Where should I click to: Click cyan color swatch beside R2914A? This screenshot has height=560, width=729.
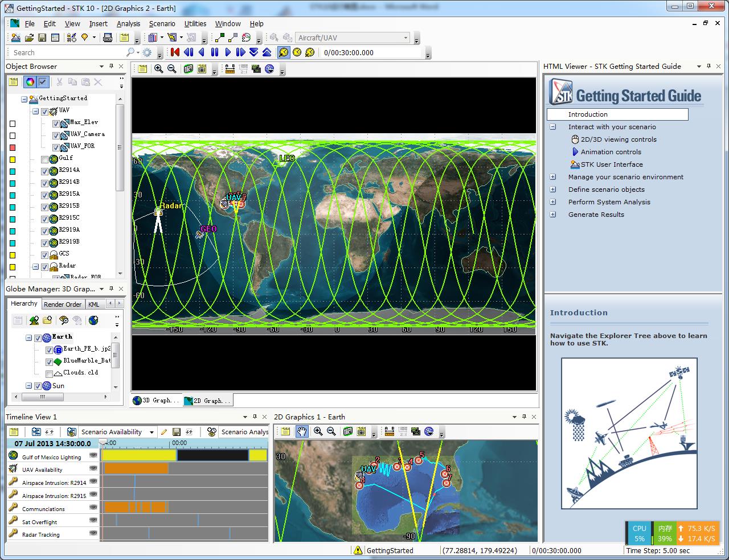(x=13, y=171)
